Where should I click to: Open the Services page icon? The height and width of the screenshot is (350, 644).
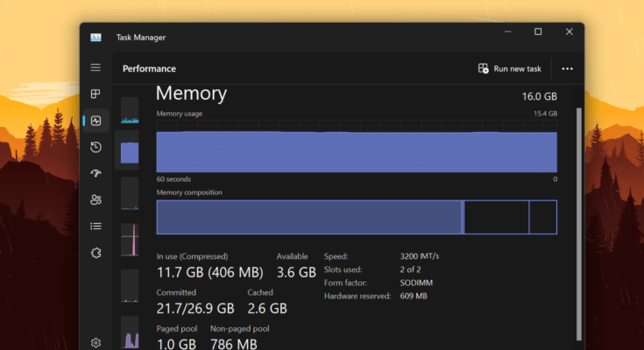coord(96,253)
